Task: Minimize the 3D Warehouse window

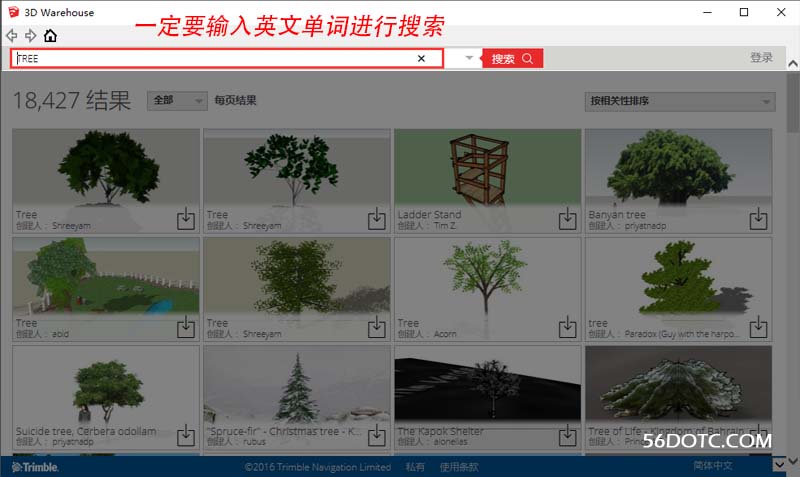Action: (x=707, y=12)
